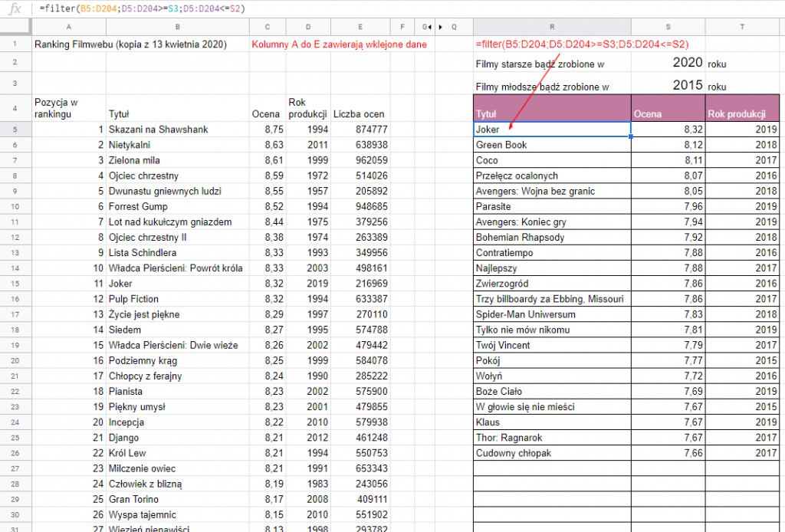Select 'Django' cell
This screenshot has width=785, height=532.
[178, 438]
